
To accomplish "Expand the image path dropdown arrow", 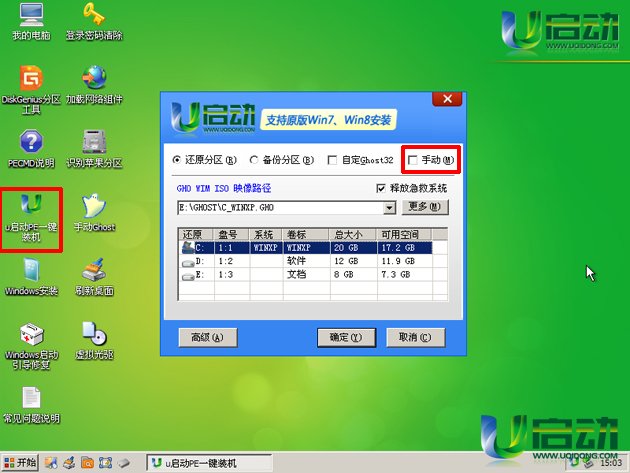I will point(389,207).
